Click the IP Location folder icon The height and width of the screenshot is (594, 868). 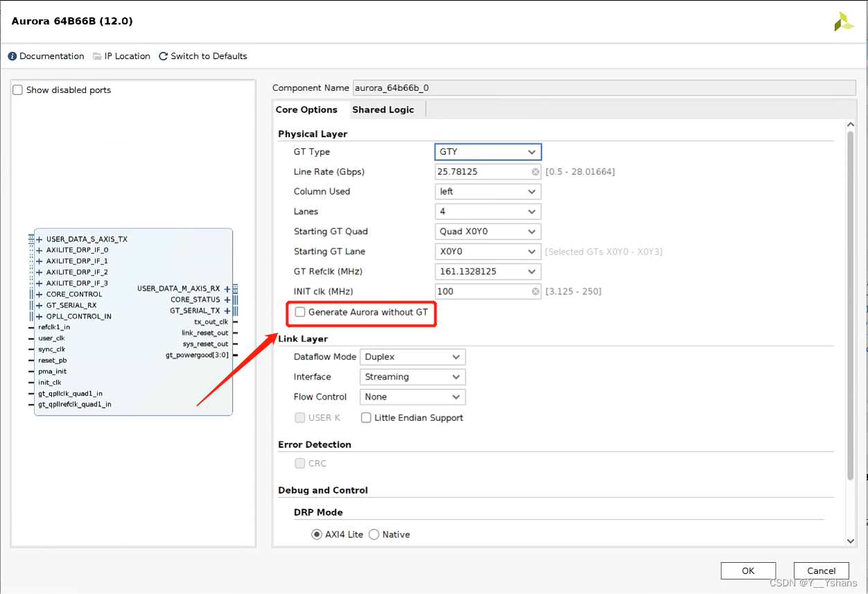[x=98, y=56]
